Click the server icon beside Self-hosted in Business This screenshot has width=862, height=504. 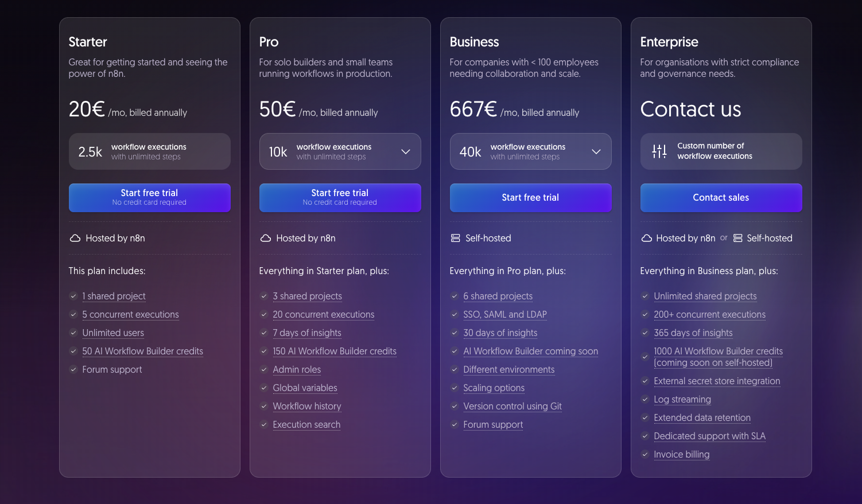pyautogui.click(x=455, y=238)
